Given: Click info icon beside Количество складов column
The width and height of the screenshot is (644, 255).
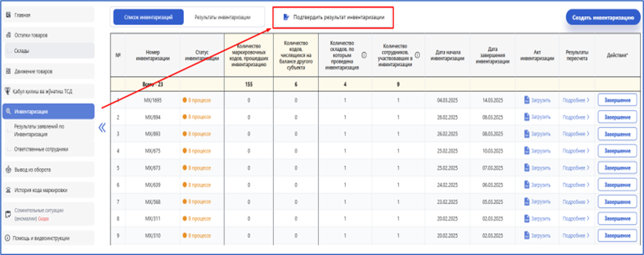Looking at the screenshot, I should 364,55.
